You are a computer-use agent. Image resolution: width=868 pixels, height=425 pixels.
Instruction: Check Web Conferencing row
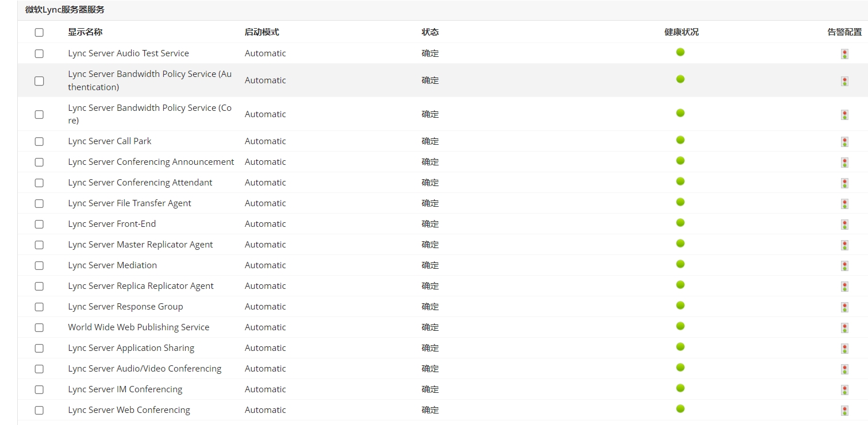[39, 410]
